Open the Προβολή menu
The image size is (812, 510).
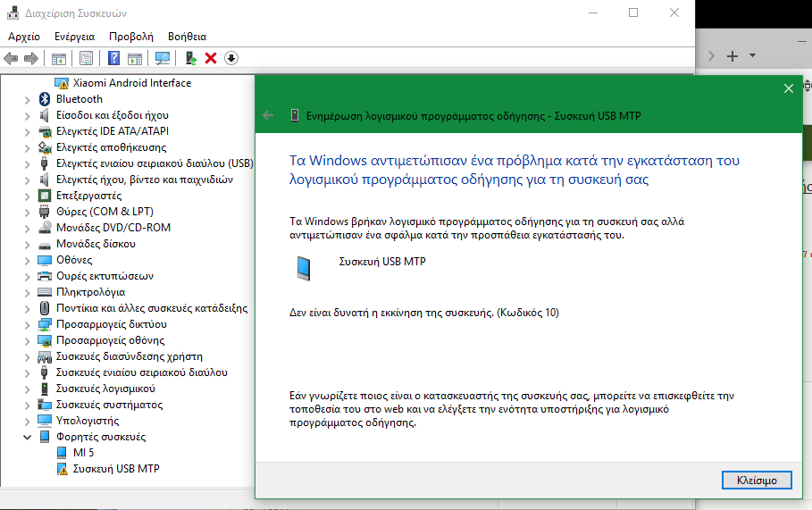[x=131, y=37]
